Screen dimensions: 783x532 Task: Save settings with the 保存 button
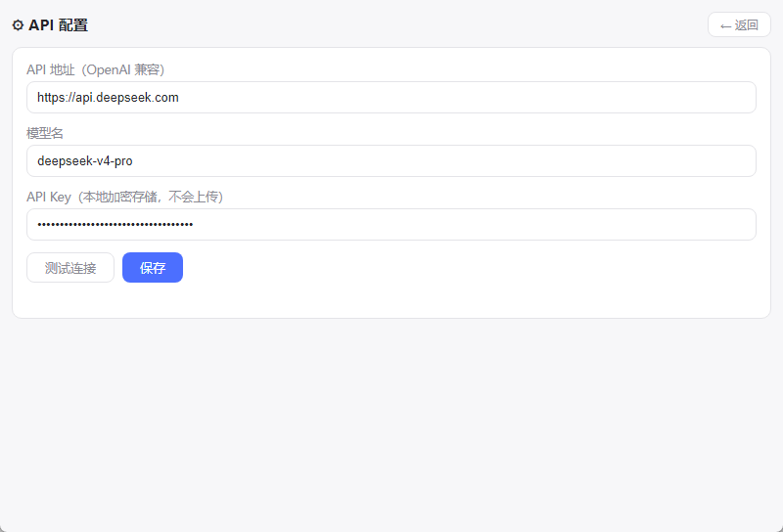click(x=153, y=268)
